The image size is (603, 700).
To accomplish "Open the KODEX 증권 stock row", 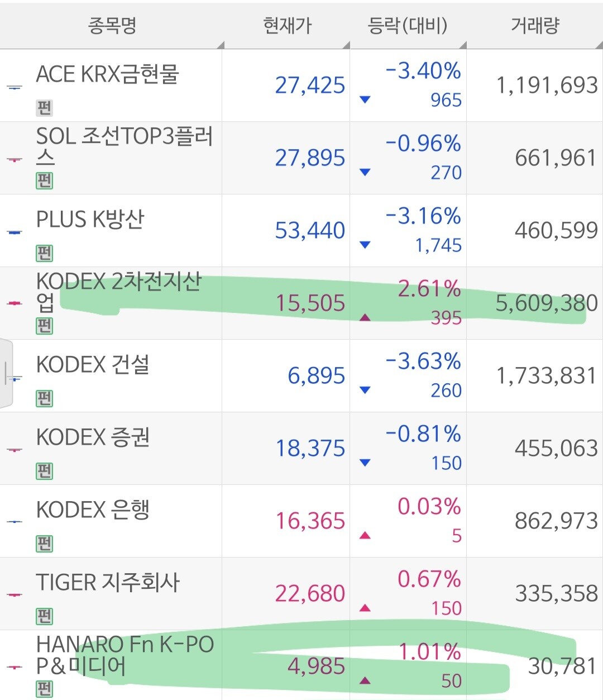I will pyautogui.click(x=301, y=449).
